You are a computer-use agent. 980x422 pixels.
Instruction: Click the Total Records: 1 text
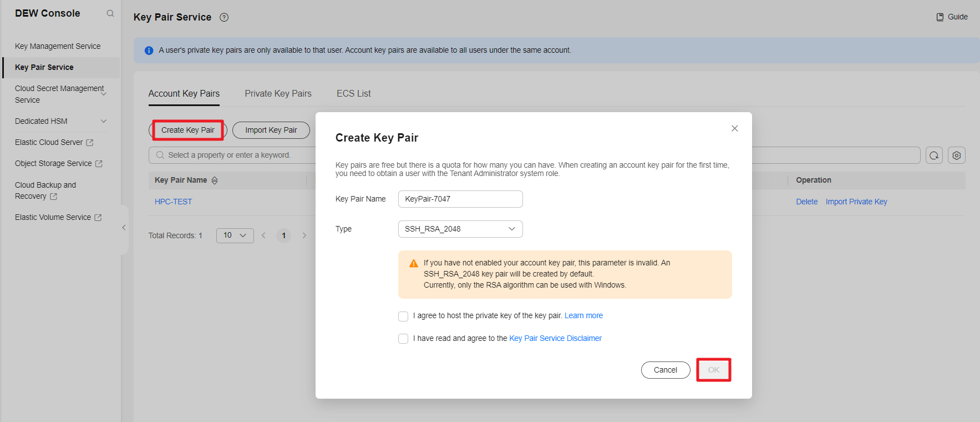(x=175, y=235)
